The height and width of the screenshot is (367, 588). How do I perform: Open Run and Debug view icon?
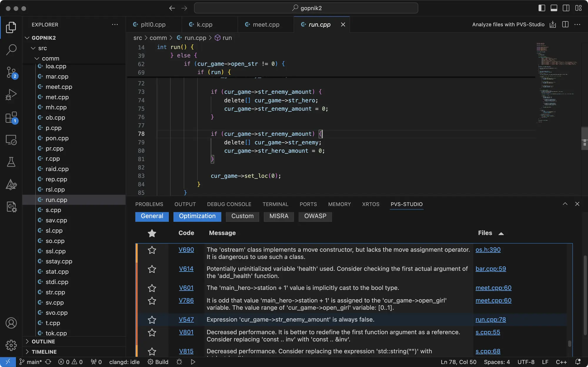[x=11, y=95]
